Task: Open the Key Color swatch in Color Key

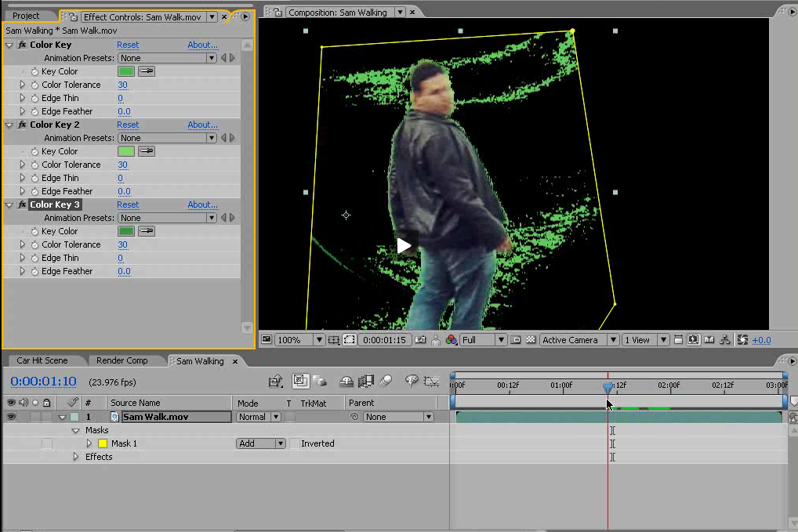Action: tap(125, 71)
